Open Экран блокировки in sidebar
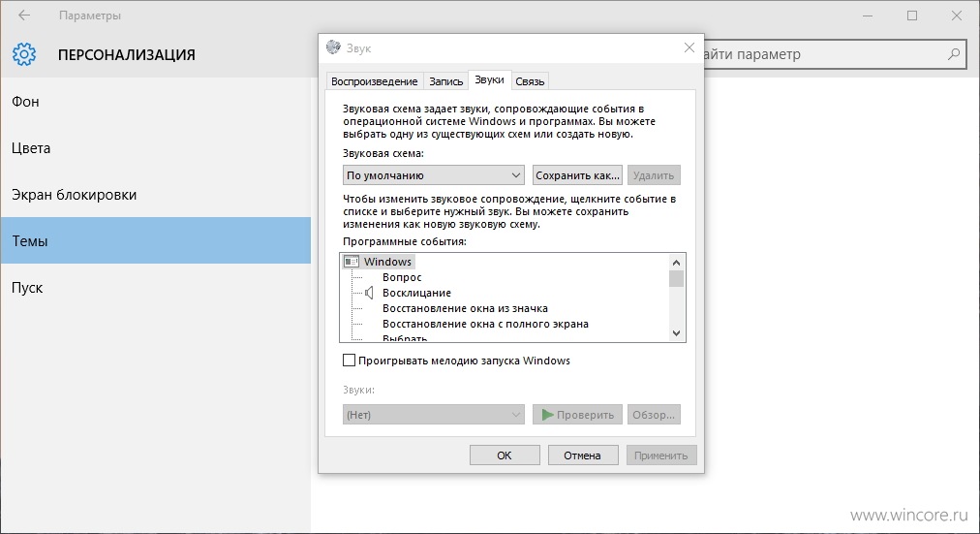This screenshot has width=980, height=534. coord(156,195)
